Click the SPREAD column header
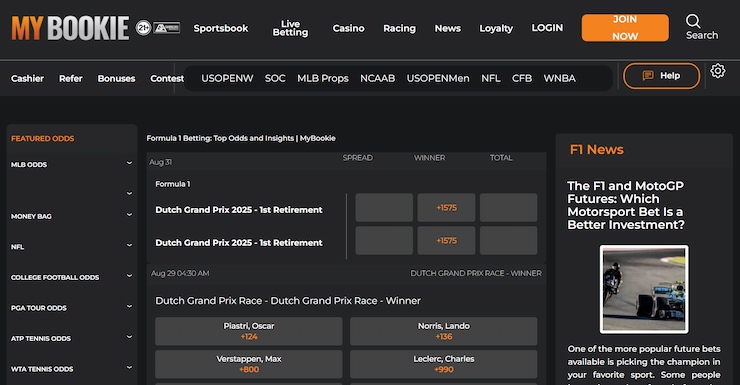 pos(358,158)
